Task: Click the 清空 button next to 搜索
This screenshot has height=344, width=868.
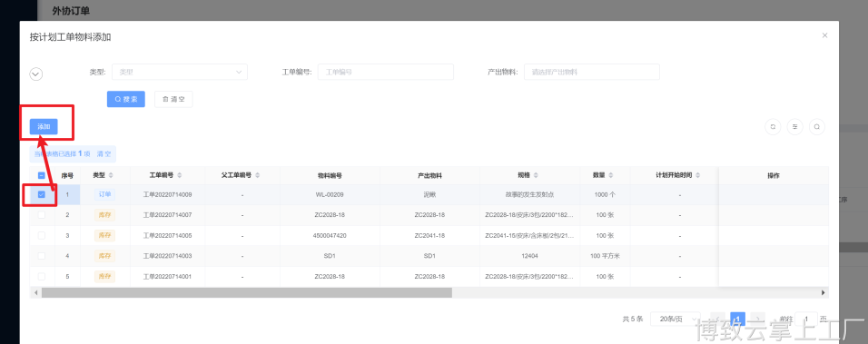Action: (x=173, y=99)
